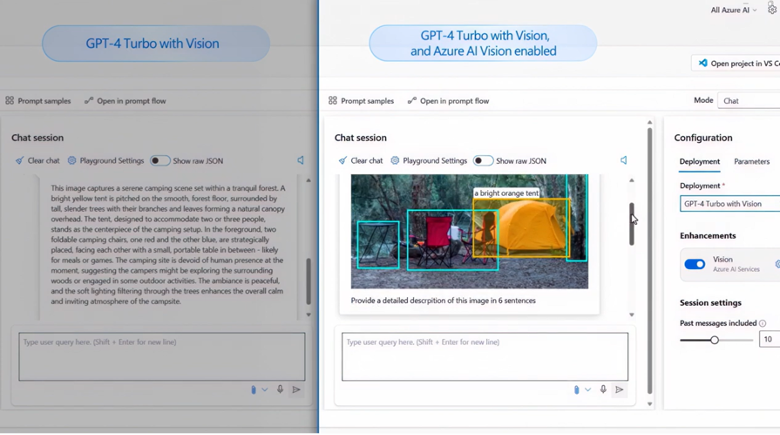Open Playground Settings in the left chat session
The image size is (780, 435).
click(x=106, y=161)
